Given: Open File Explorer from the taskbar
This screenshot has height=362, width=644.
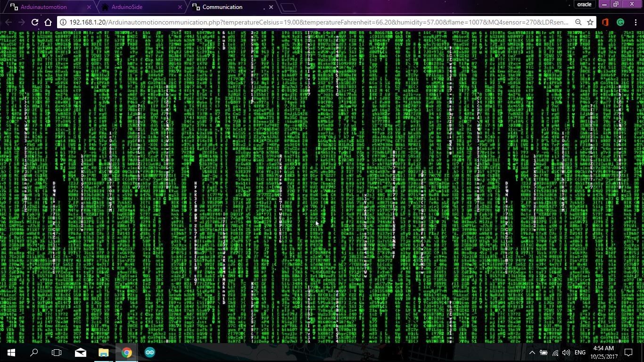Looking at the screenshot, I should pos(103,353).
